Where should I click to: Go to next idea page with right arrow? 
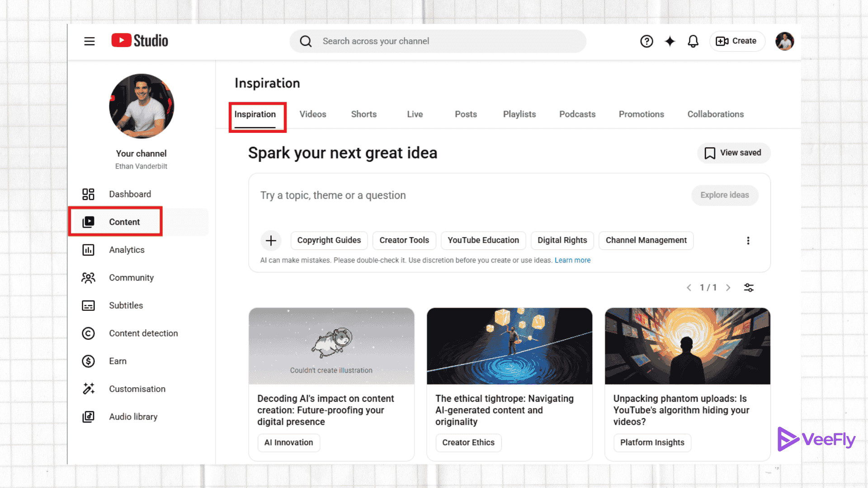tap(728, 287)
